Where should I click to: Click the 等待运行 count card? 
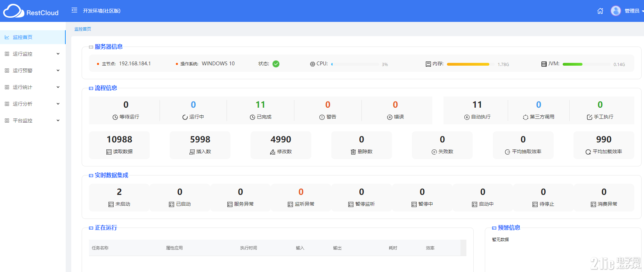click(x=126, y=110)
